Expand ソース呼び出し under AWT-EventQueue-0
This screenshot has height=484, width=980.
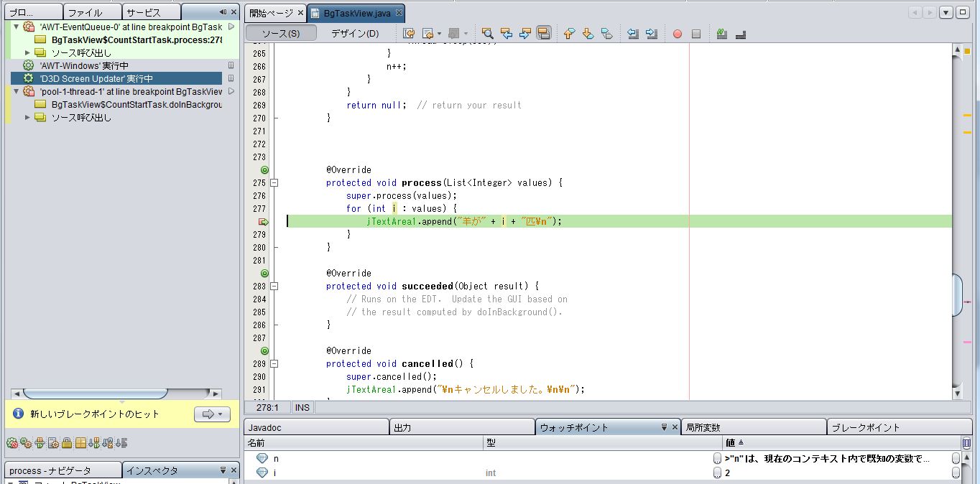(28, 52)
